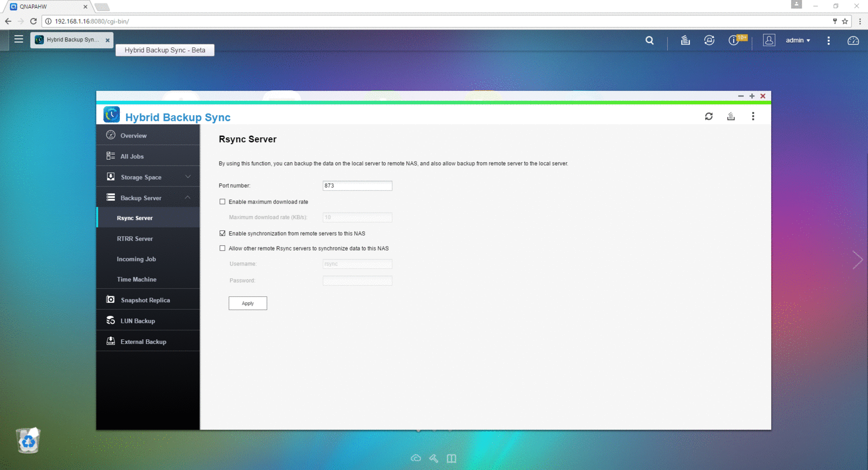Open Time Machine in sidebar

pyautogui.click(x=148, y=279)
